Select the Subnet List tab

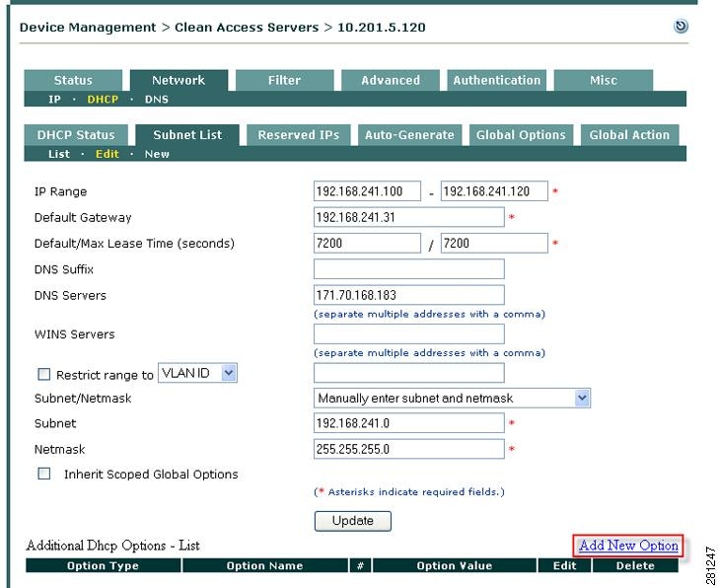[x=187, y=135]
